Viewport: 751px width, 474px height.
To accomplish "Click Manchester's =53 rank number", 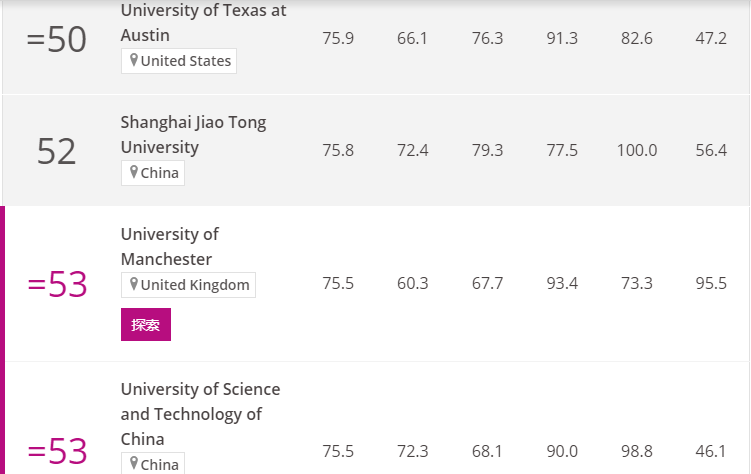I will tap(57, 284).
